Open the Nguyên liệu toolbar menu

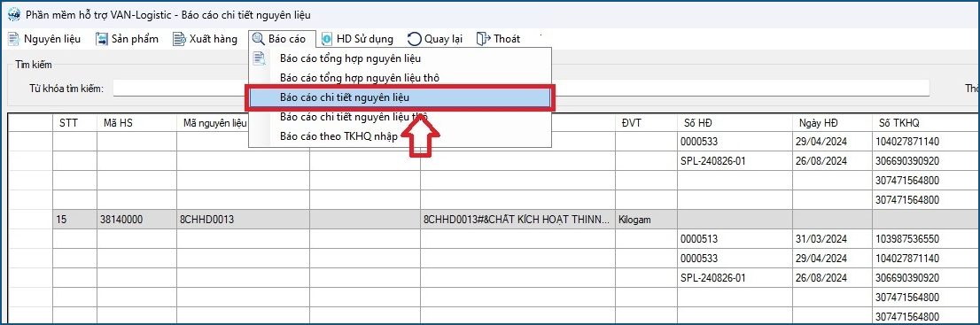[x=44, y=39]
